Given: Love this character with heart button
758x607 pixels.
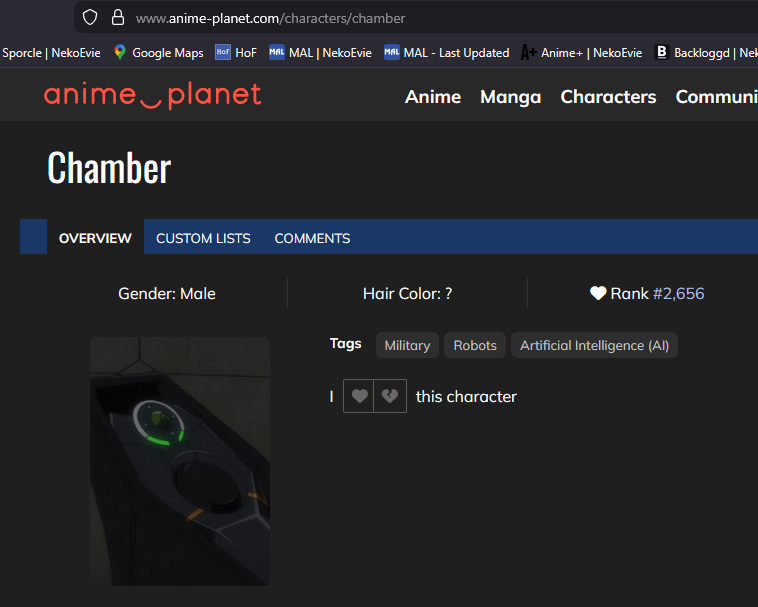Looking at the screenshot, I should point(359,396).
